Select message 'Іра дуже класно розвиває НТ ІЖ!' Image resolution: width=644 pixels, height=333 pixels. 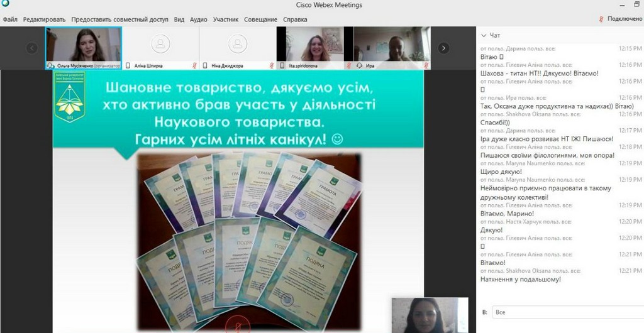pos(547,139)
